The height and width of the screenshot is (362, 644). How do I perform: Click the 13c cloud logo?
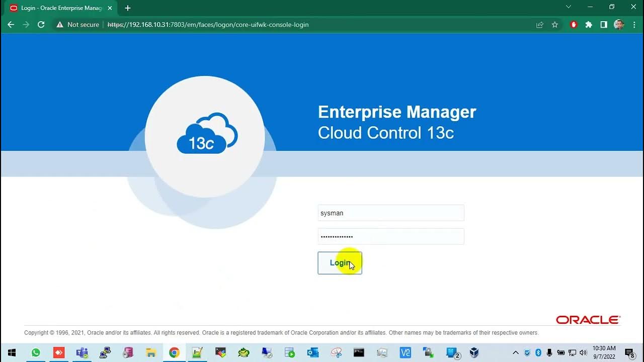(x=207, y=133)
